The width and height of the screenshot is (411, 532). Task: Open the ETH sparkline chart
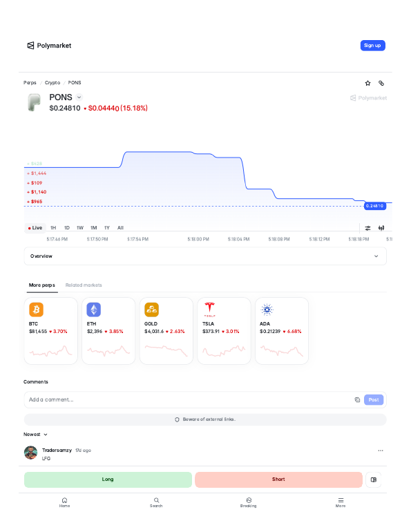[x=108, y=351]
